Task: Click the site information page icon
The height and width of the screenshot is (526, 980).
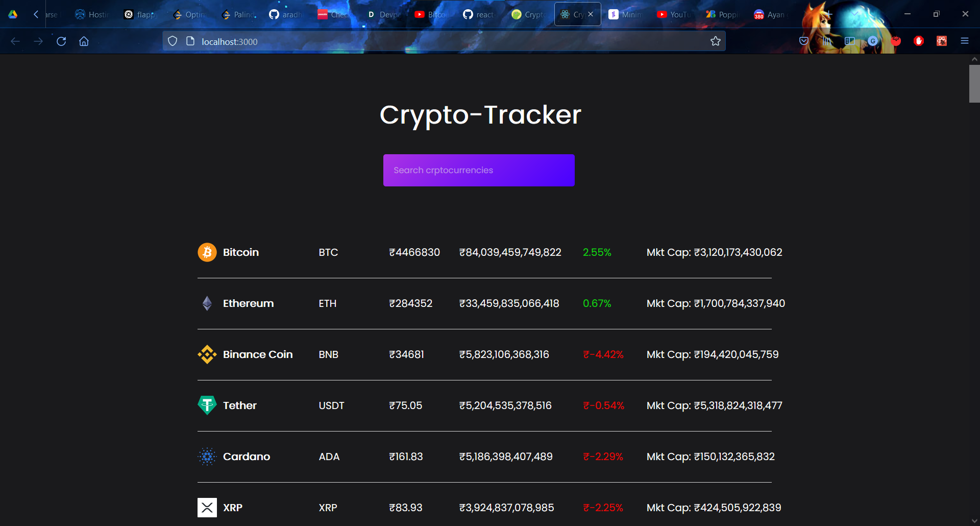Action: [x=190, y=41]
